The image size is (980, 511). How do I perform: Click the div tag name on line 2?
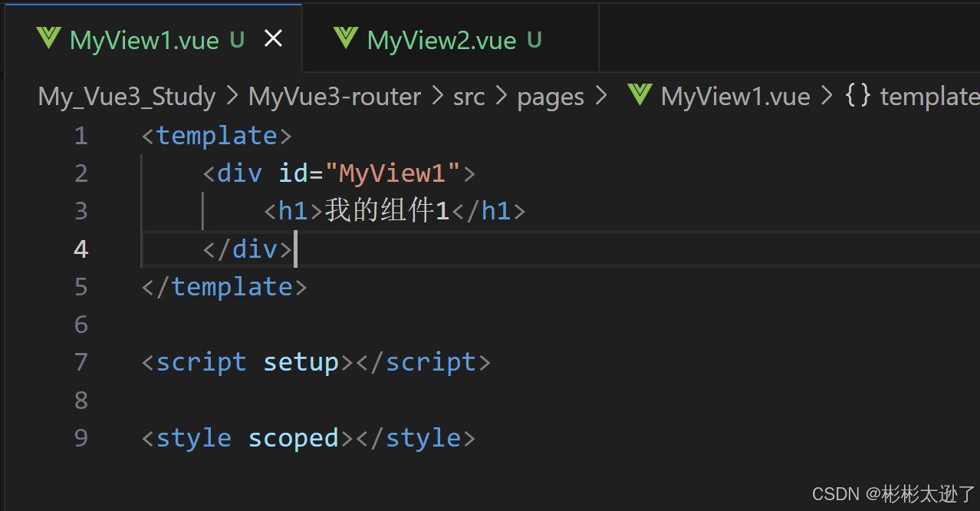[x=239, y=173]
